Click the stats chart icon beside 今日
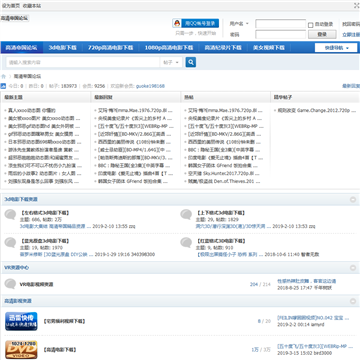This screenshot has width=360, height=360. (3, 86)
